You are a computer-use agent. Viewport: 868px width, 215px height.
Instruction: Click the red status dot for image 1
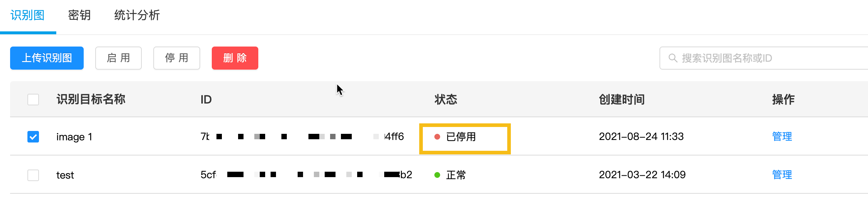click(x=437, y=137)
